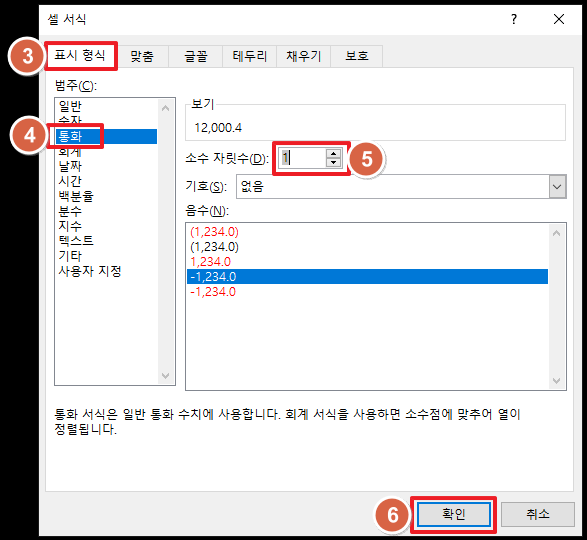587x540 pixels.
Task: Close the 셀 서식 dialog
Action: (559, 19)
